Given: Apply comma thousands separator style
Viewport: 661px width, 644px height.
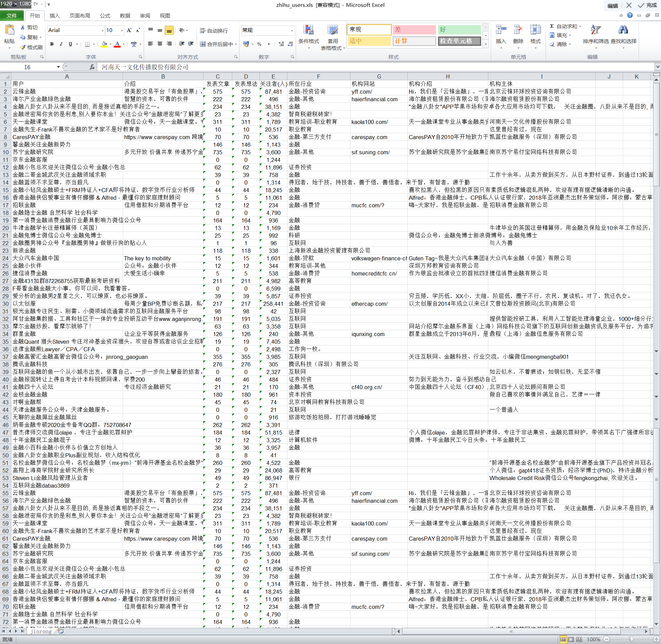Looking at the screenshot, I should pyautogui.click(x=268, y=44).
